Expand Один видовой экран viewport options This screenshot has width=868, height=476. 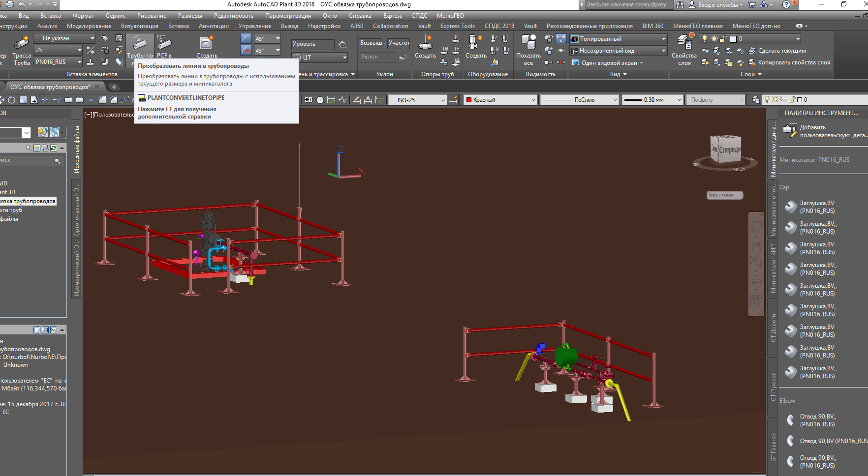[607, 63]
